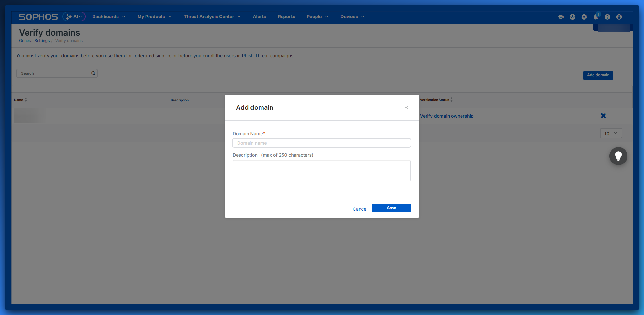Open Threat Analysis Center menu
Image resolution: width=644 pixels, height=315 pixels.
[x=212, y=17]
